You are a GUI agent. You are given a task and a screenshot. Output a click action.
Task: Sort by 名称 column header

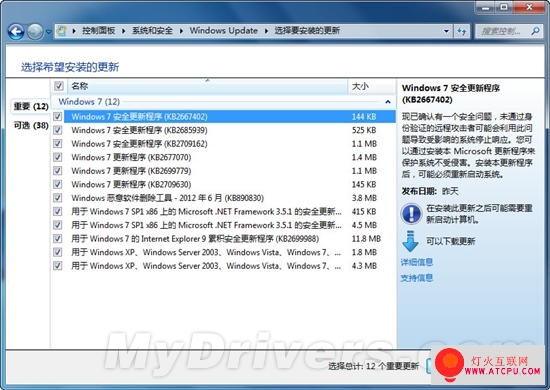click(x=207, y=86)
